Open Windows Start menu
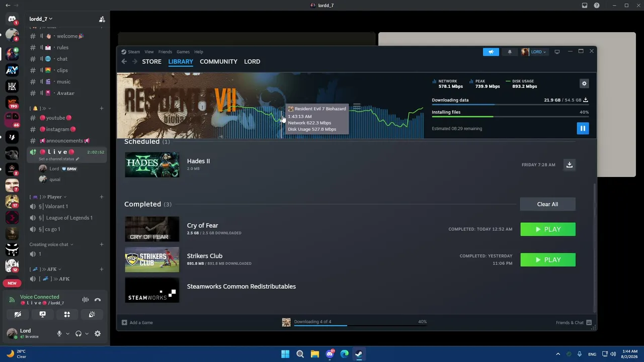This screenshot has width=644, height=362. [x=285, y=354]
